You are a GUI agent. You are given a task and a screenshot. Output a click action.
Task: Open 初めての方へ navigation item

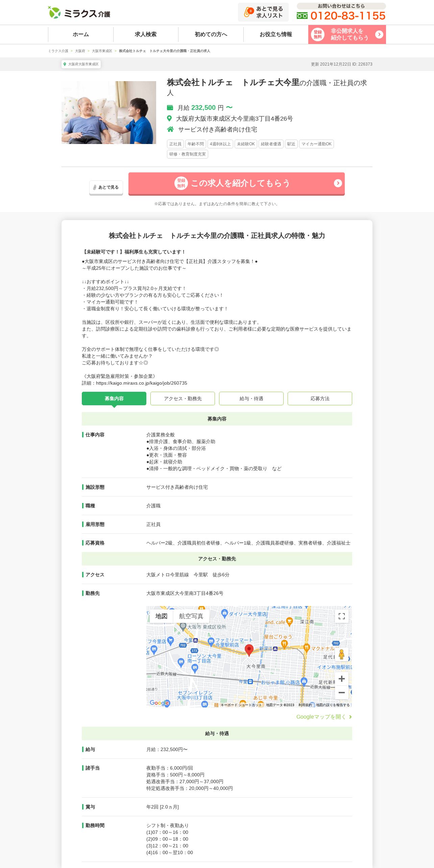pyautogui.click(x=211, y=34)
